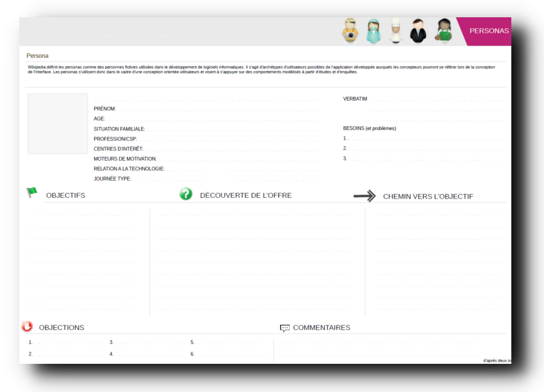Click the Persona title text
Image resolution: width=544 pixels, height=392 pixels.
[x=37, y=56]
